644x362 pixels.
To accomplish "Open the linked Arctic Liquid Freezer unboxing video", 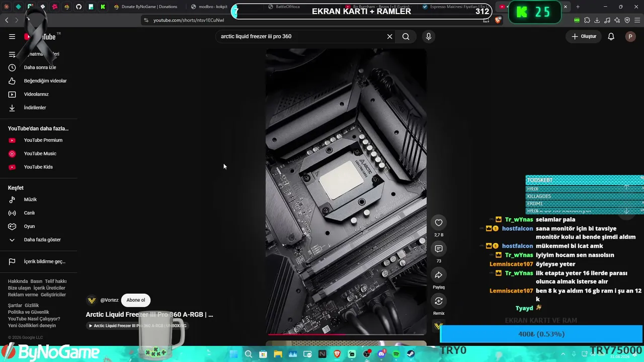I will pyautogui.click(x=137, y=326).
